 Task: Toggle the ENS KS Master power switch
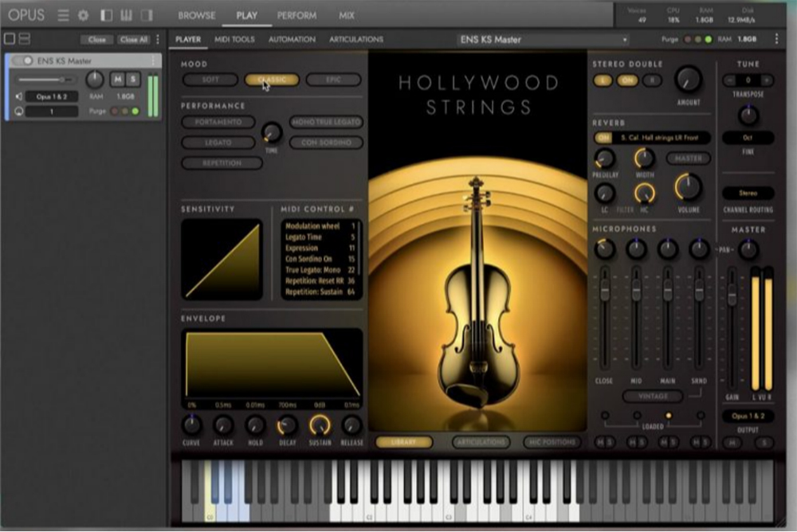(x=22, y=61)
